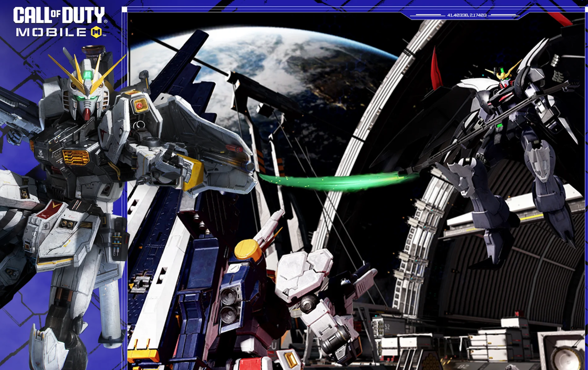Image resolution: width=588 pixels, height=370 pixels.
Task: Select the coordinates text 41.40338, 2.17403
Action: coord(466,16)
